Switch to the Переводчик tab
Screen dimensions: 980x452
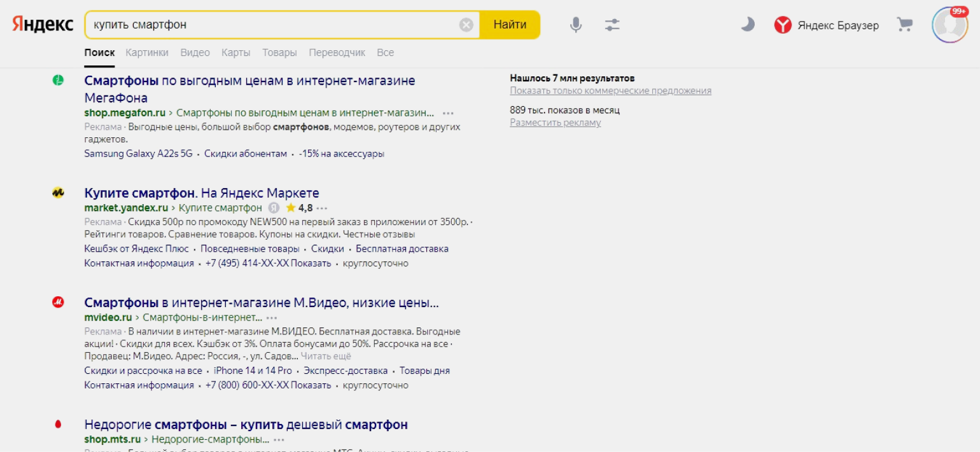[x=337, y=53]
